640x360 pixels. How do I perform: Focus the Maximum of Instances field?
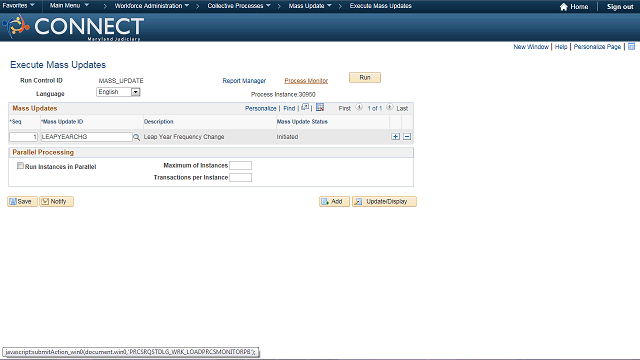pos(240,165)
